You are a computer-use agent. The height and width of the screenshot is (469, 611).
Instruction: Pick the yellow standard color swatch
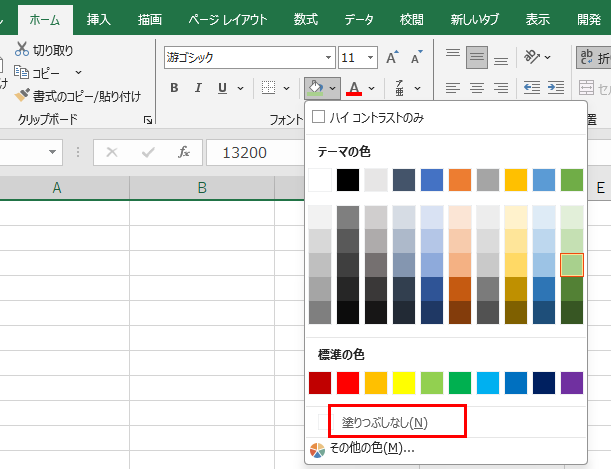pos(404,382)
